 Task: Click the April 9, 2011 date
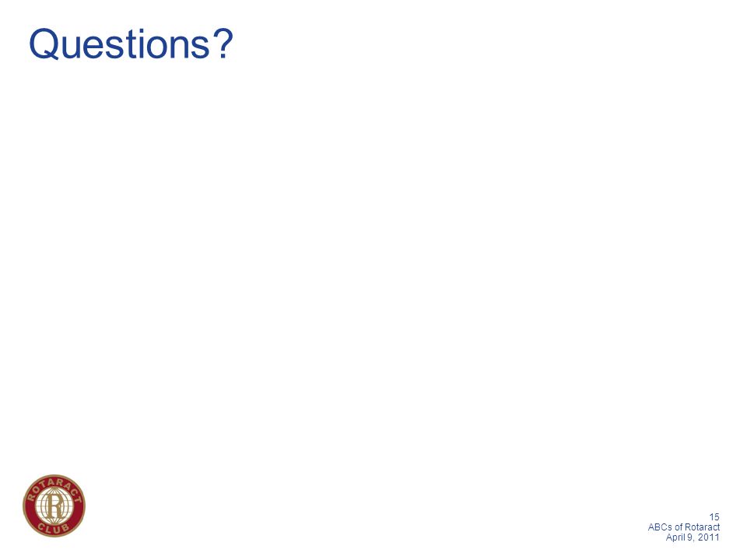pos(693,537)
